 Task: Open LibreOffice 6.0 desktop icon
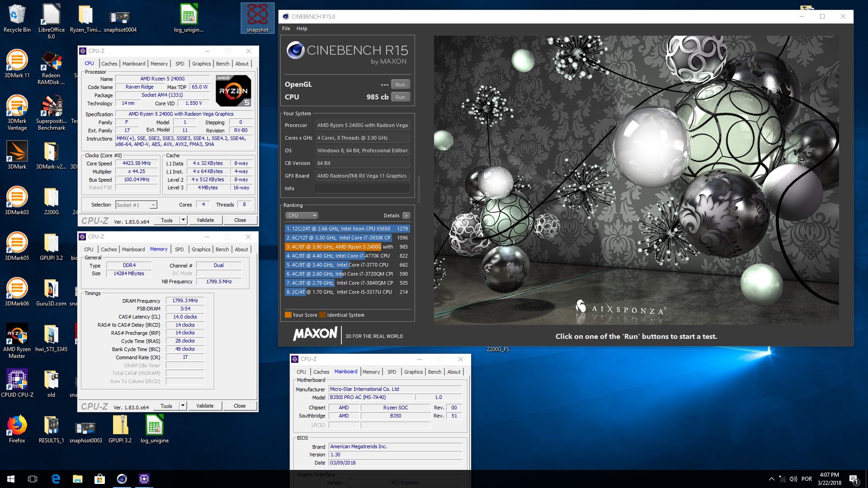51,21
